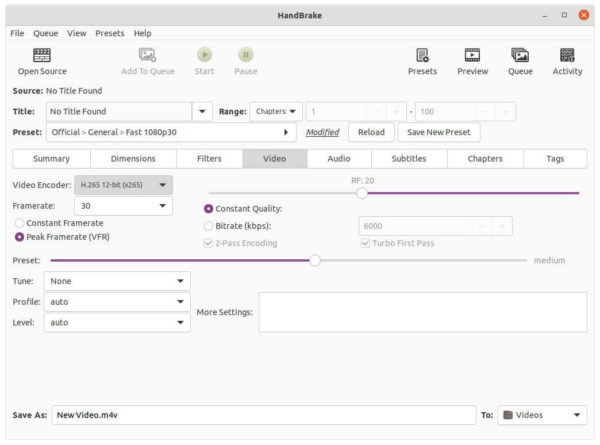
Task: Select the Peak Framerate (VFR) radio button
Action: 19,237
